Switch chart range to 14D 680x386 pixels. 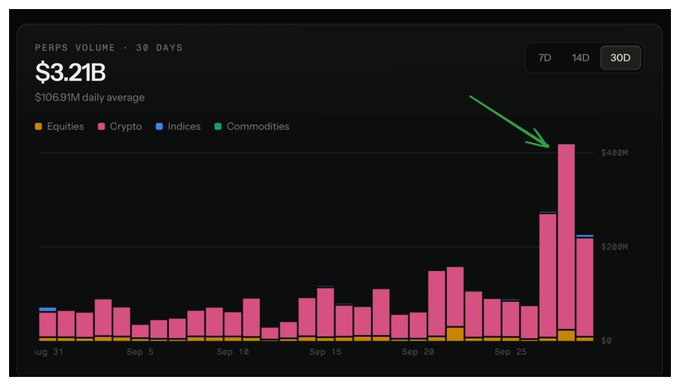tap(580, 58)
